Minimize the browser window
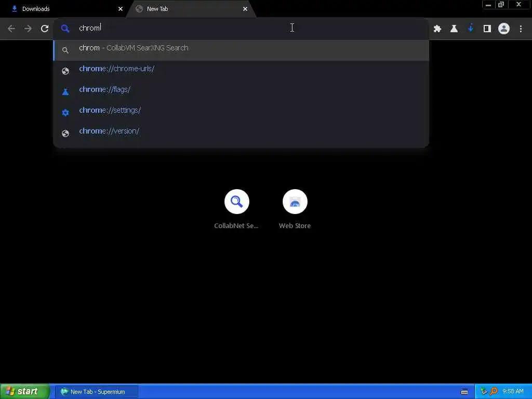532x399 pixels. point(488,5)
